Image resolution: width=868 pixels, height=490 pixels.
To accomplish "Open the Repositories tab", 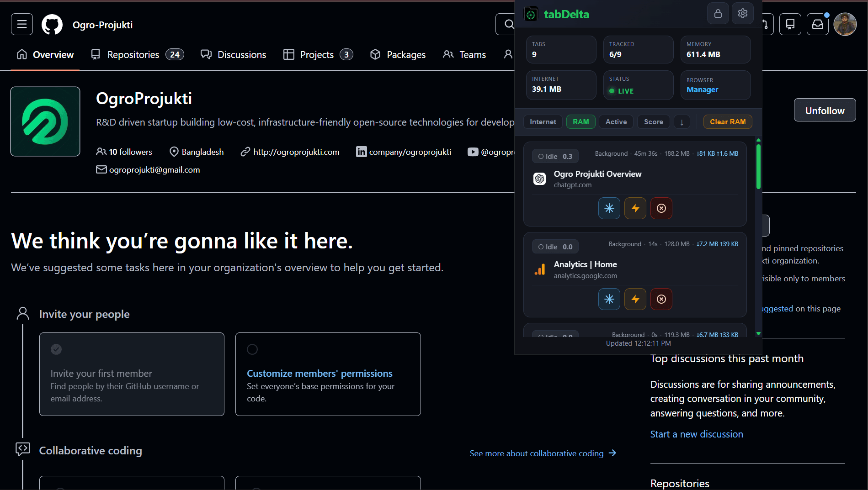I will tap(138, 54).
